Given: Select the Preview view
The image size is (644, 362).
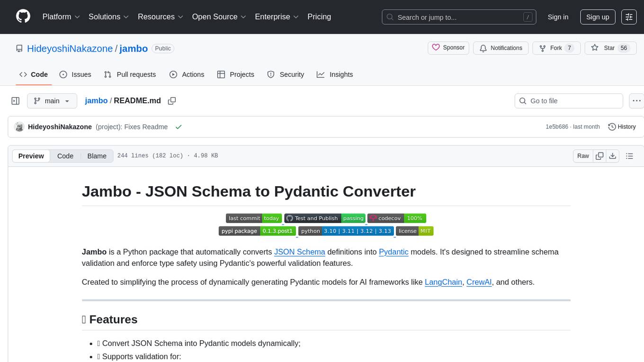Looking at the screenshot, I should tap(31, 156).
